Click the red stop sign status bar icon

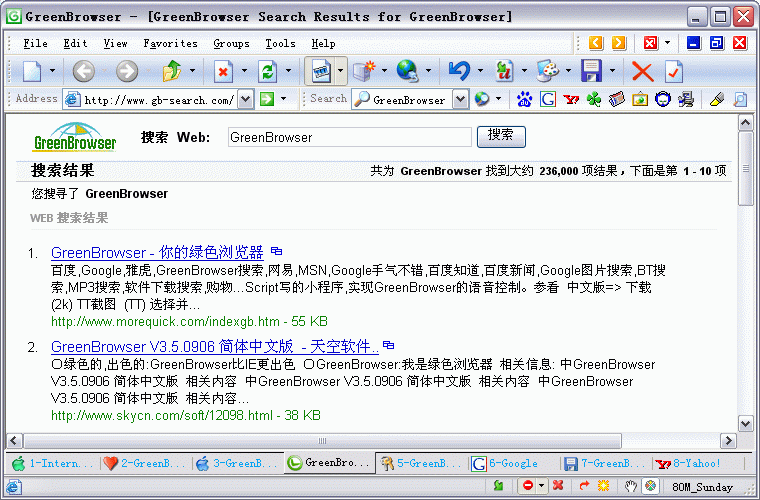[528, 485]
